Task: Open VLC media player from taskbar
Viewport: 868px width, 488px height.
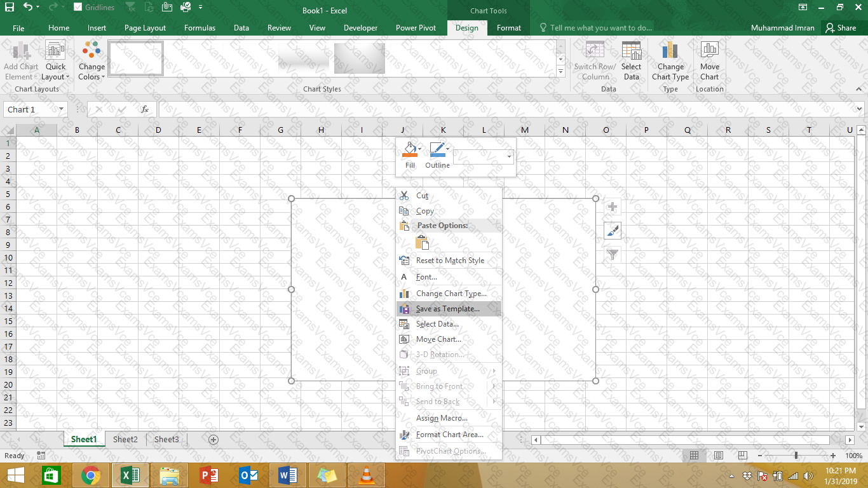Action: [365, 475]
